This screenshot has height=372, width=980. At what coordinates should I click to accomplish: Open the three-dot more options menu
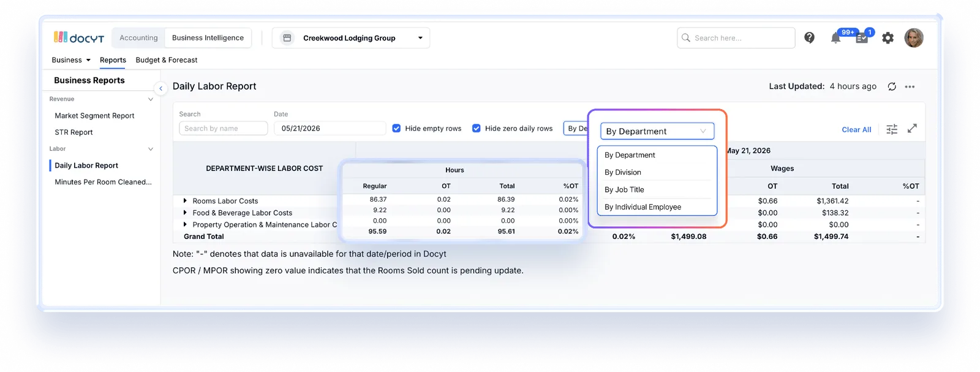pos(910,86)
